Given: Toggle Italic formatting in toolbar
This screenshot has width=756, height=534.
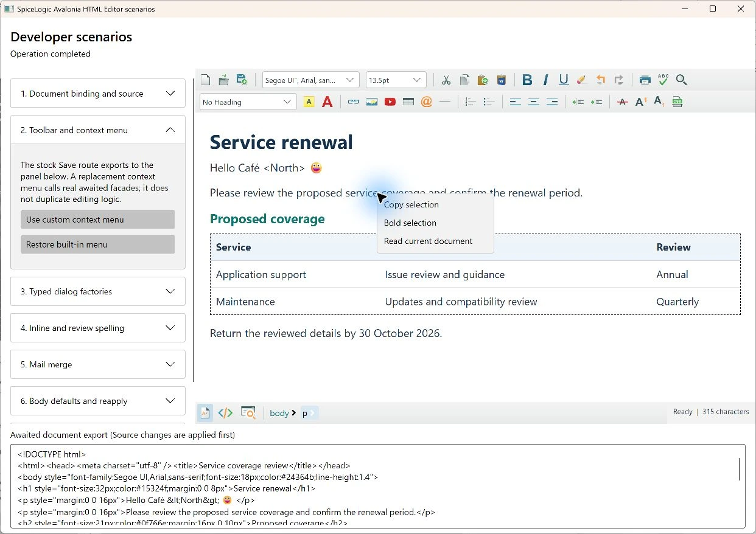Looking at the screenshot, I should click(x=546, y=80).
